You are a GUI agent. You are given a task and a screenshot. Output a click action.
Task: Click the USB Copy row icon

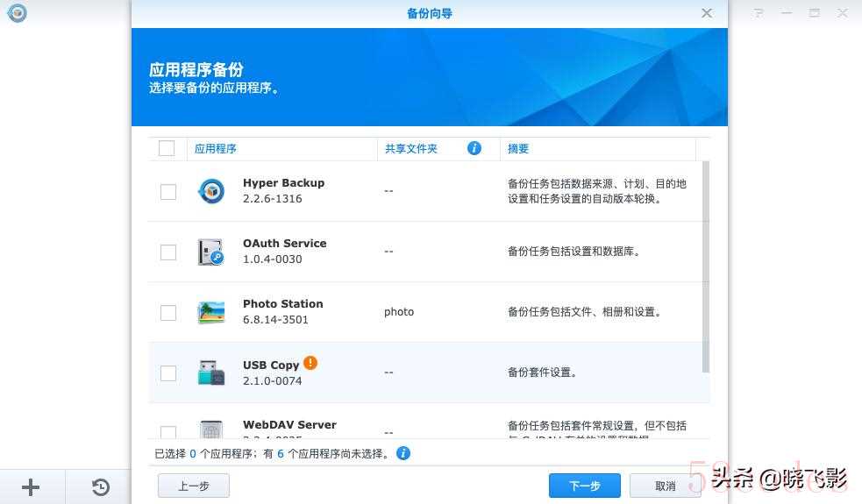click(x=211, y=373)
